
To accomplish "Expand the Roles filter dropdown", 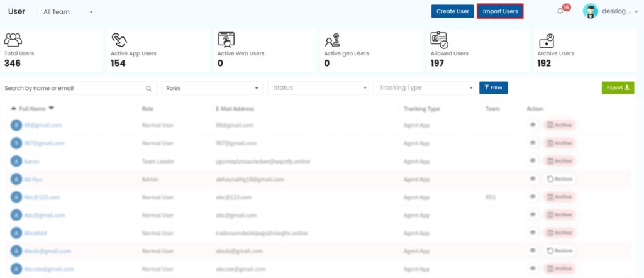I will (213, 88).
